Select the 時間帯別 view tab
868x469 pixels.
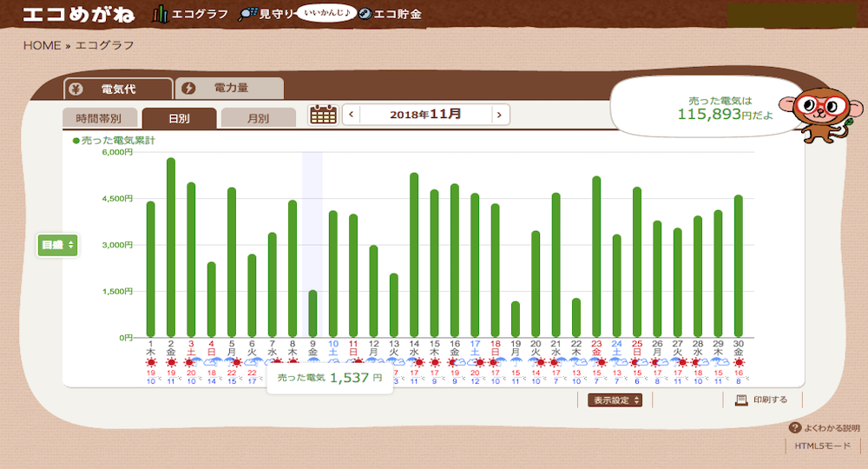click(x=99, y=118)
